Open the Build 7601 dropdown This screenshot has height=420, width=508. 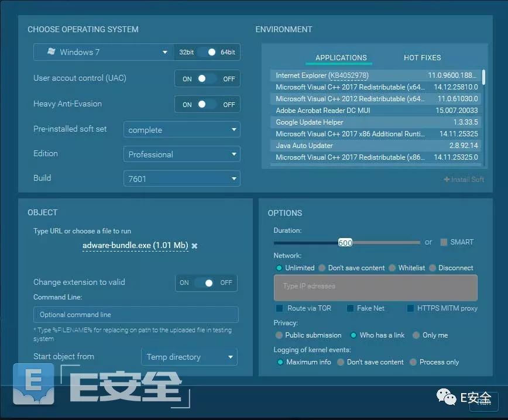pos(182,179)
